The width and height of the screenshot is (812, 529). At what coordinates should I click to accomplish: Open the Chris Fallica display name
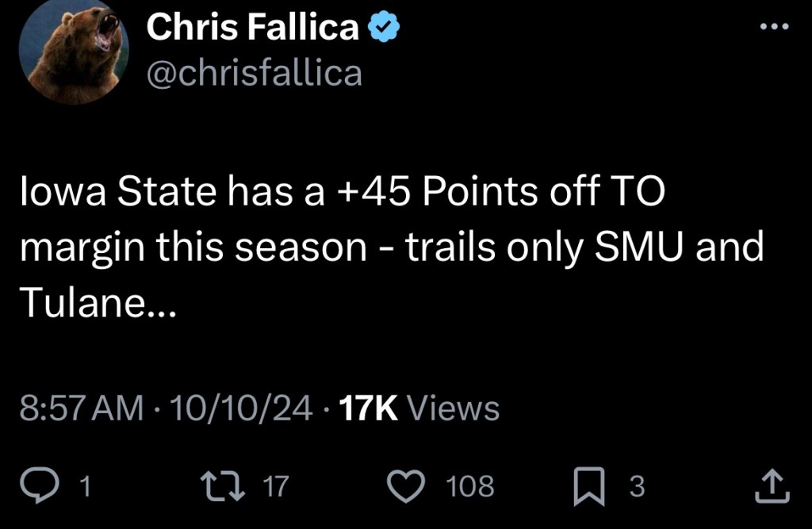252,29
